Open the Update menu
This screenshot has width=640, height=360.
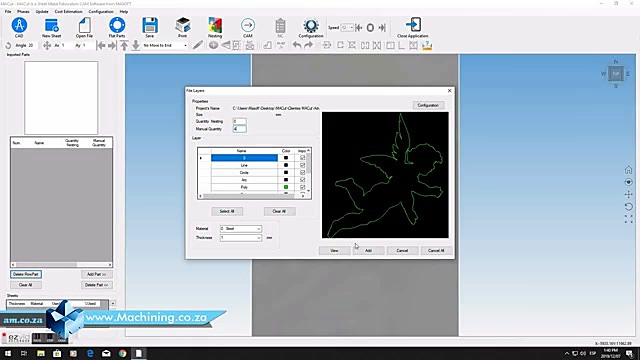click(x=42, y=11)
